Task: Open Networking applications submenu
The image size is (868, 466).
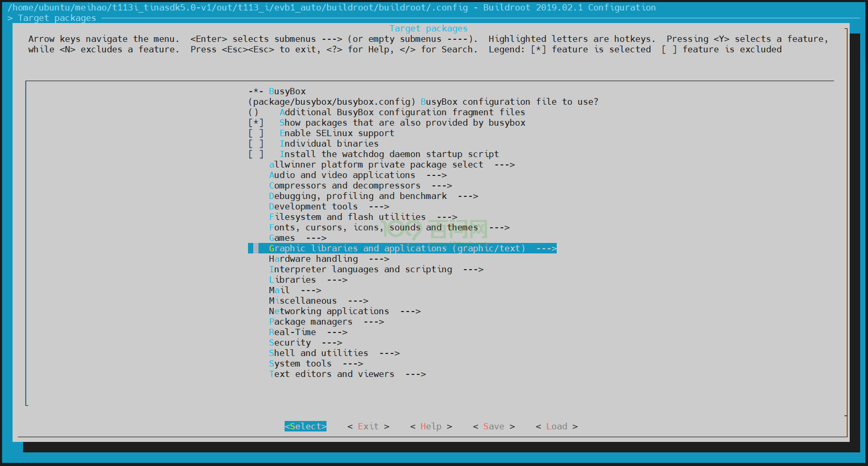Action: point(329,312)
